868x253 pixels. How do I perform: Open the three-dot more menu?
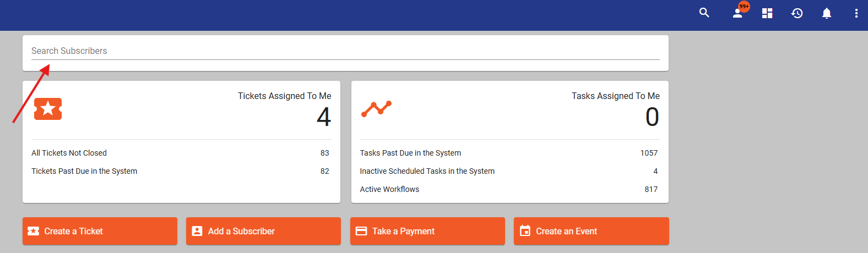856,13
